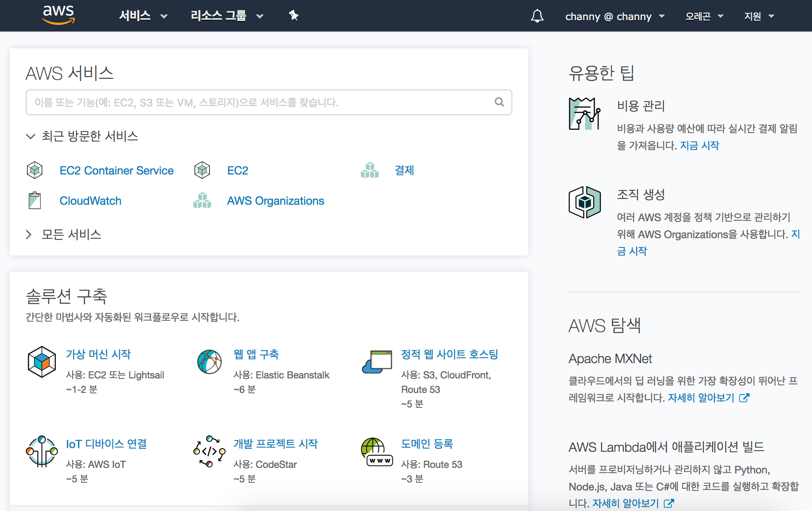
Task: Click the pin shortcuts icon
Action: tap(294, 16)
